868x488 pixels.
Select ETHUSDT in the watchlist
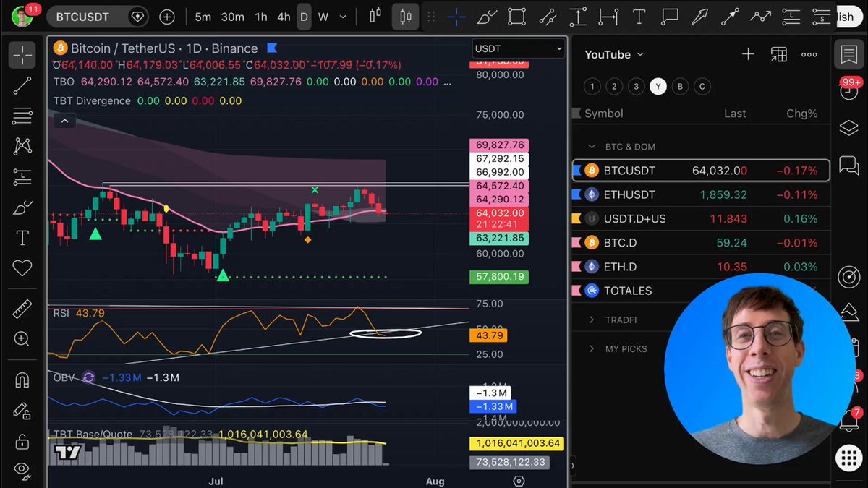click(701, 194)
